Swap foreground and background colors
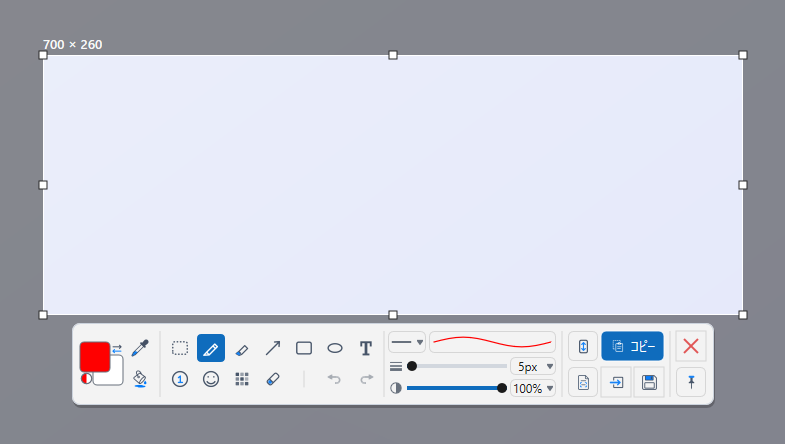Viewport: 785px width, 444px height. tap(117, 348)
